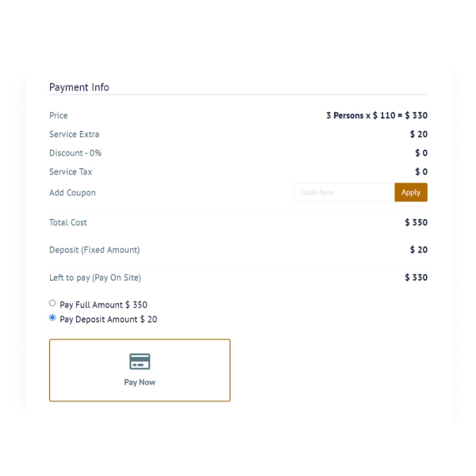
Task: Select the Pay Full Amount radio button
Action: [52, 303]
